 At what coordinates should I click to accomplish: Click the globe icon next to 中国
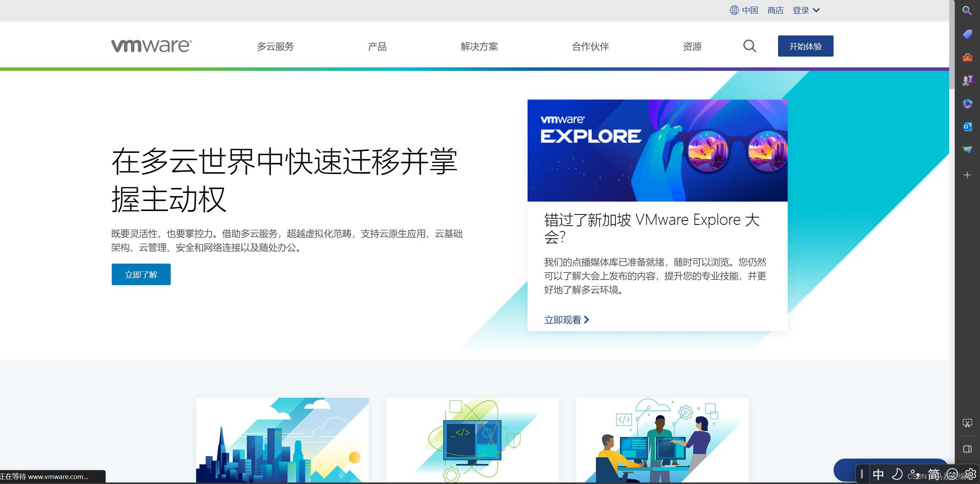[733, 10]
